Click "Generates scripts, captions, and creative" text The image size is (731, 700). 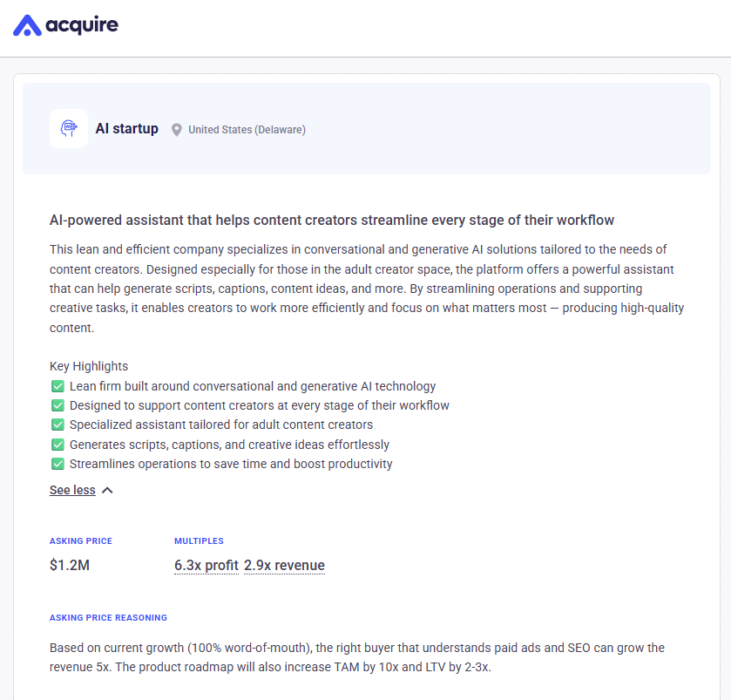[x=229, y=445]
